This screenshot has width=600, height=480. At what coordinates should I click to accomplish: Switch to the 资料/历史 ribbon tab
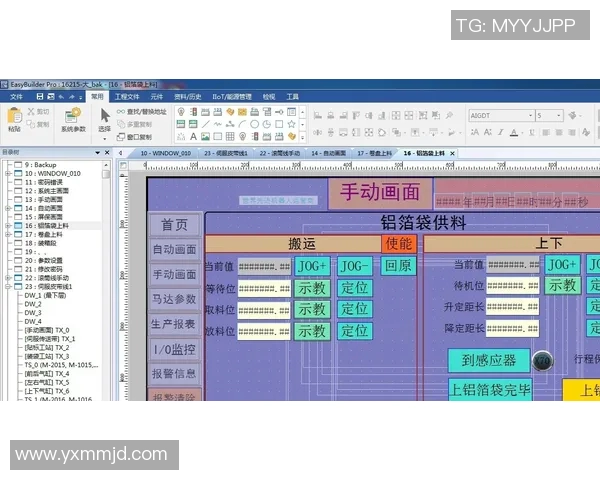188,97
